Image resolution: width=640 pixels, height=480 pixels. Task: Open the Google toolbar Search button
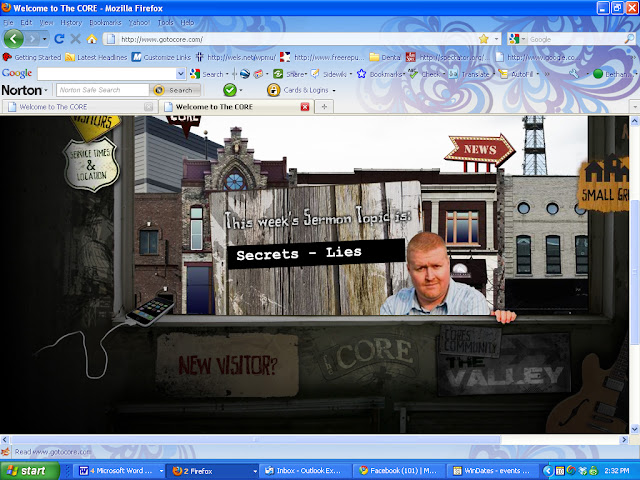(x=207, y=74)
